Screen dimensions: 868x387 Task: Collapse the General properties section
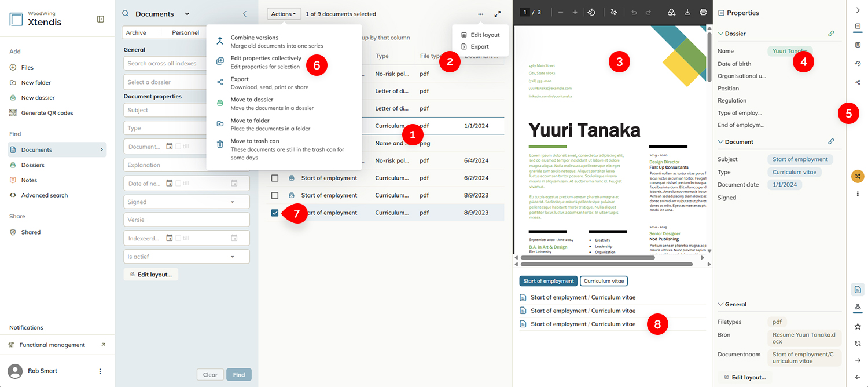click(x=721, y=304)
